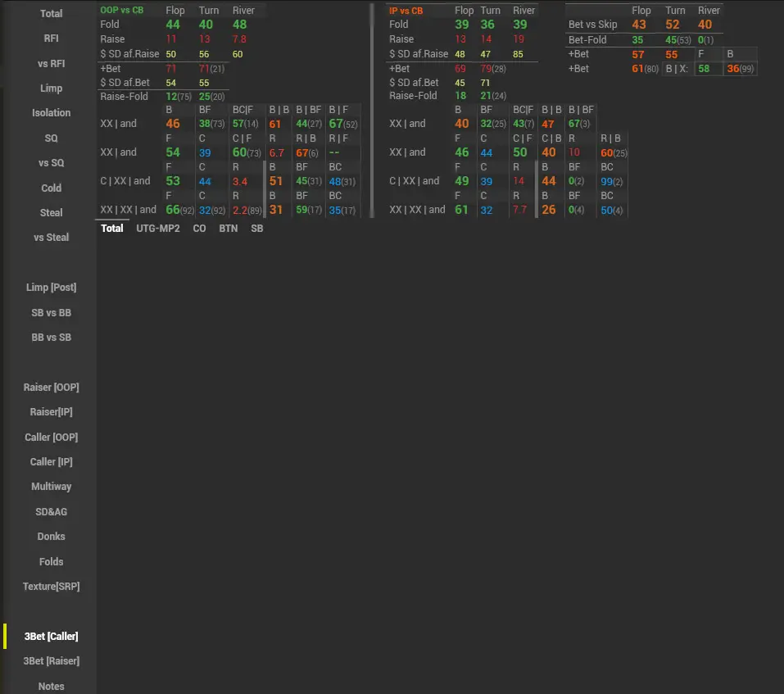Open the 3Bet [Raiser] section
The image size is (784, 694).
pyautogui.click(x=51, y=661)
